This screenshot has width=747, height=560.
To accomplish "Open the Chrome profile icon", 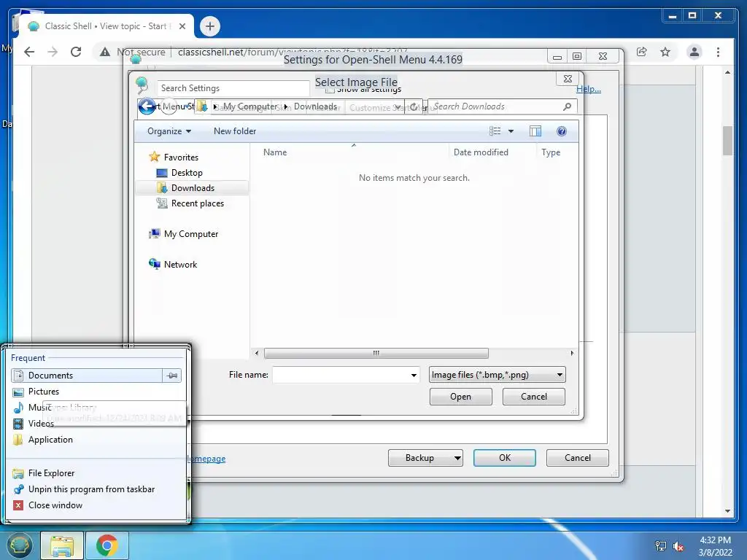I will (694, 52).
